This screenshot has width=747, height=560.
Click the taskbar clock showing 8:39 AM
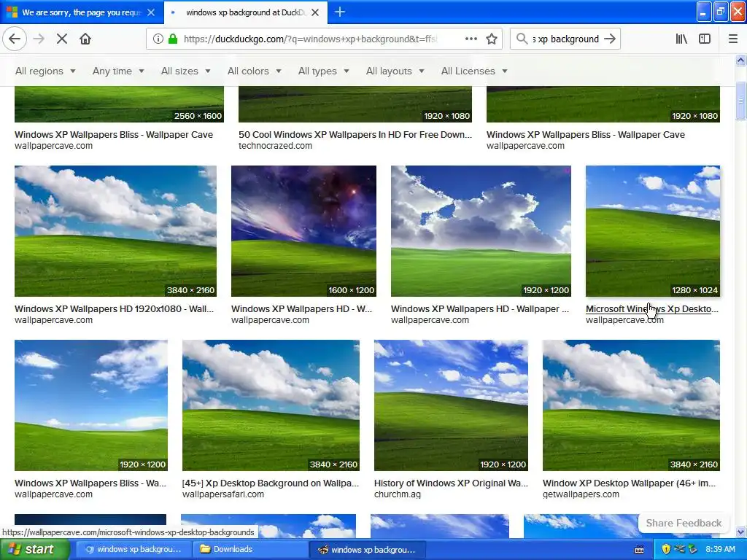point(720,549)
